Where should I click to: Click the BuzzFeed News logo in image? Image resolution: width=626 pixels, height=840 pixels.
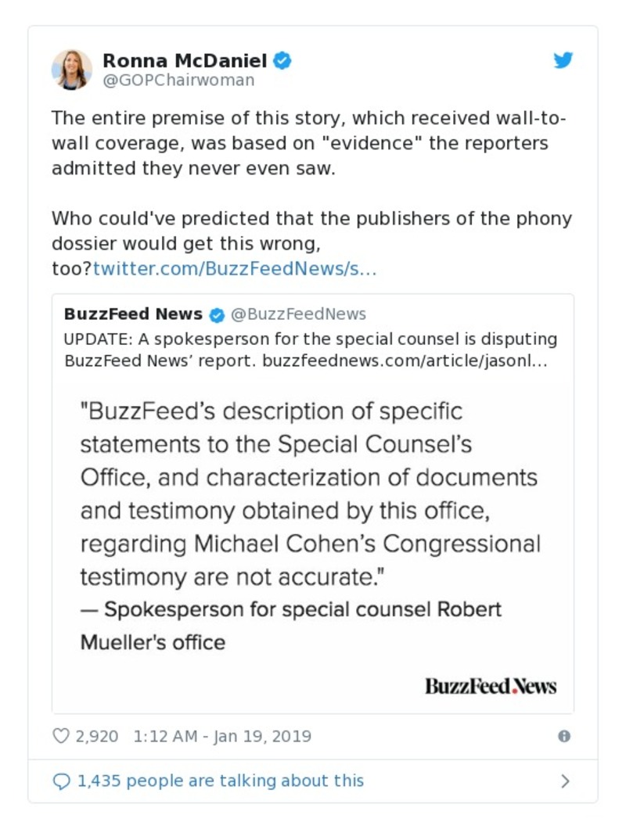coord(490,686)
